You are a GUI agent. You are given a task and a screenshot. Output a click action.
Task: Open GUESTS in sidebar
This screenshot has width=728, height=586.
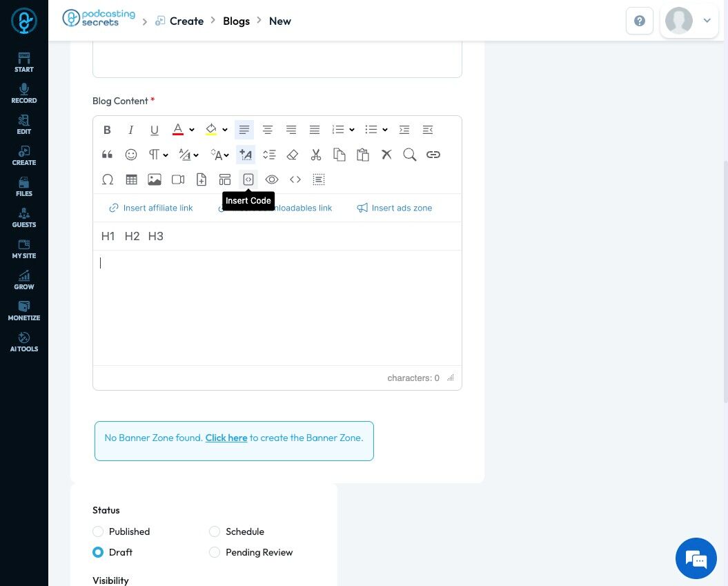(x=23, y=218)
